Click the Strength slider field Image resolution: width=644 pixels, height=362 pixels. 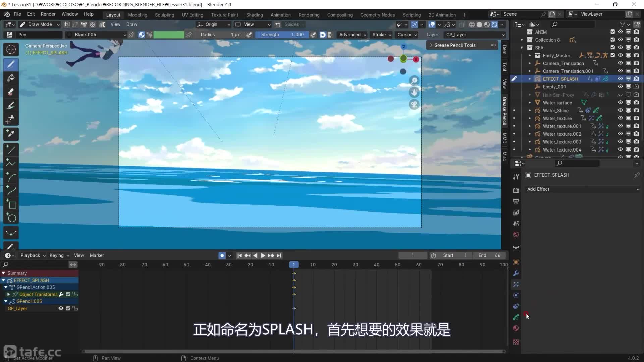tap(282, 35)
